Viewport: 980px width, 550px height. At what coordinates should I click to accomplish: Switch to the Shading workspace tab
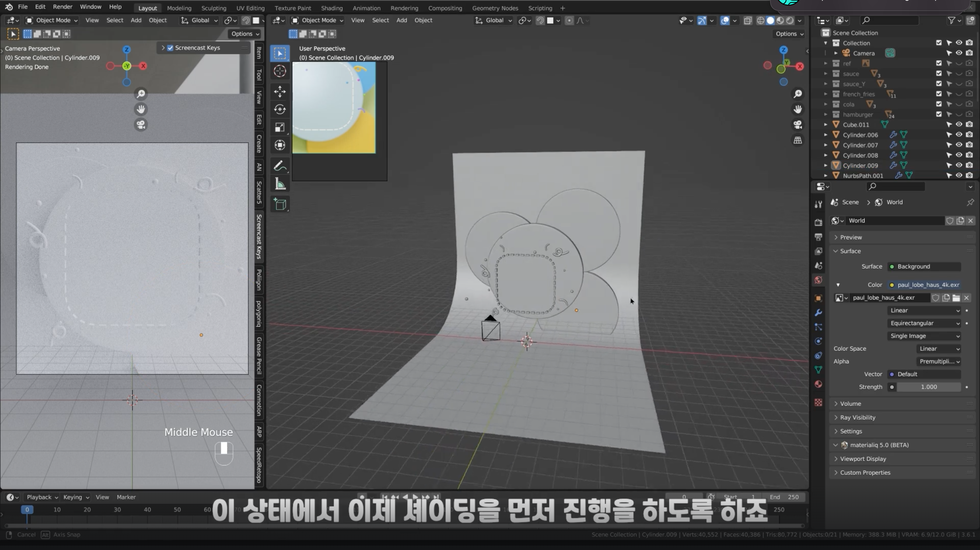(x=332, y=8)
